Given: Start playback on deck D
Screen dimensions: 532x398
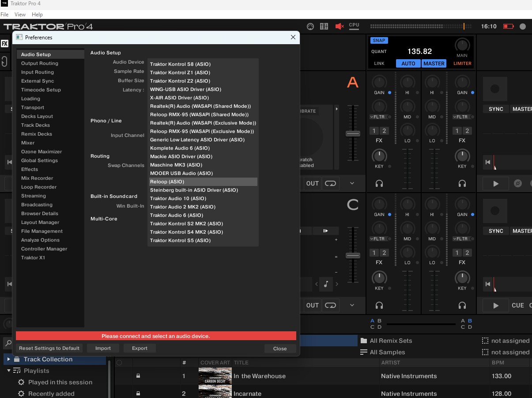Looking at the screenshot, I should coord(495,305).
